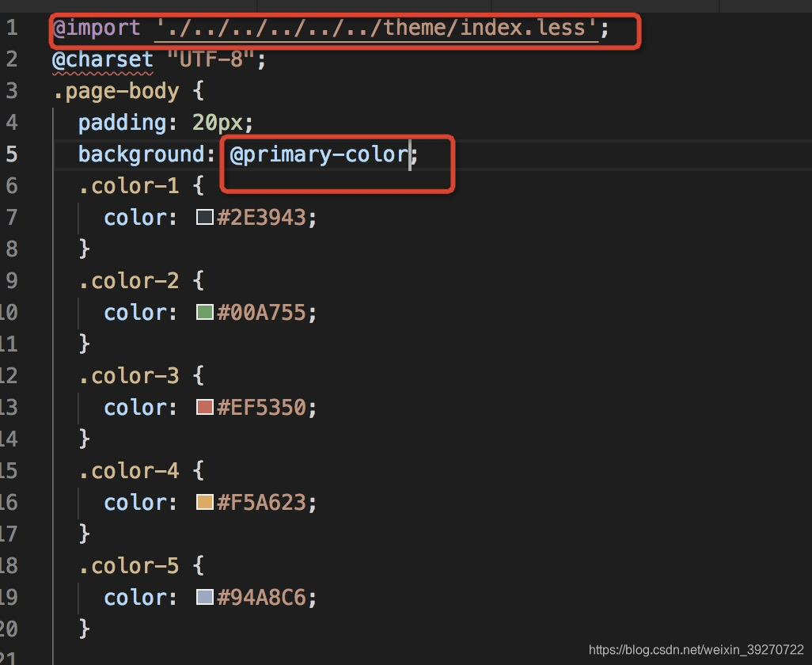The height and width of the screenshot is (665, 812).
Task: Click the color property on line 16
Action: [x=135, y=503]
